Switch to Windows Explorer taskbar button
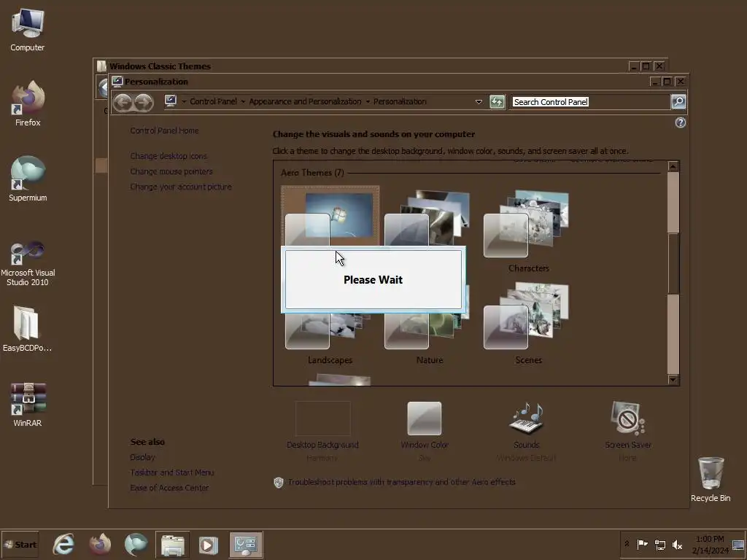This screenshot has height=560, width=747. tap(172, 544)
